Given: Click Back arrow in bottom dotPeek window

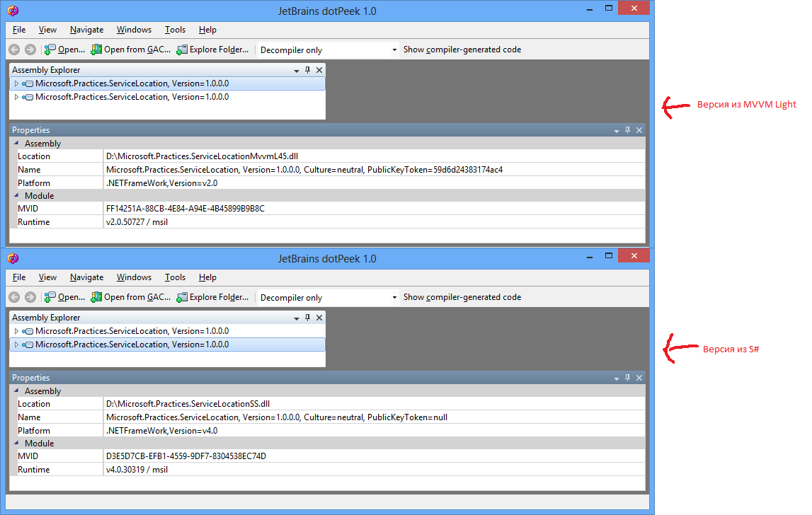Looking at the screenshot, I should (x=14, y=297).
